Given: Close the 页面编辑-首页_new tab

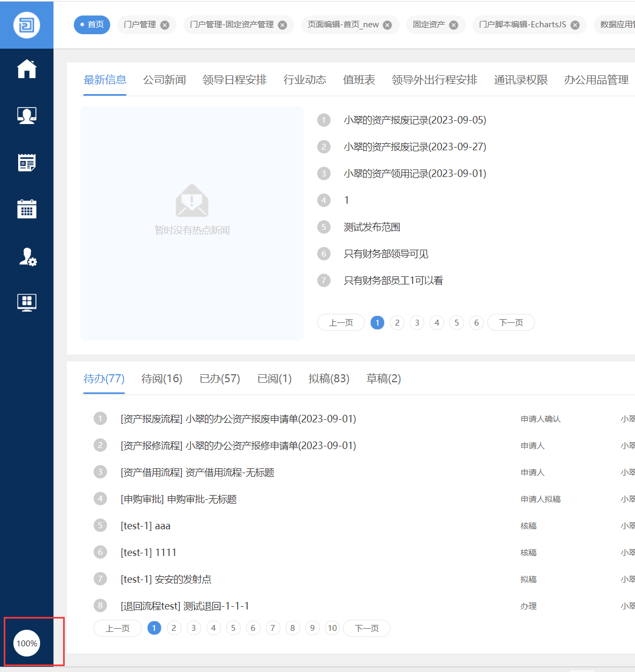Looking at the screenshot, I should pyautogui.click(x=387, y=25).
